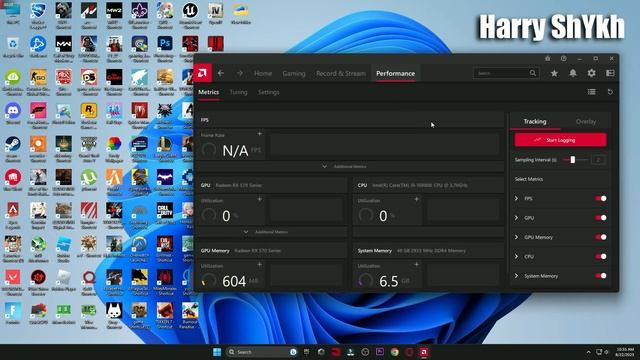Expand GPU row in Select Metrics
Image resolution: width=640 pixels, height=360 pixels.
(516, 218)
